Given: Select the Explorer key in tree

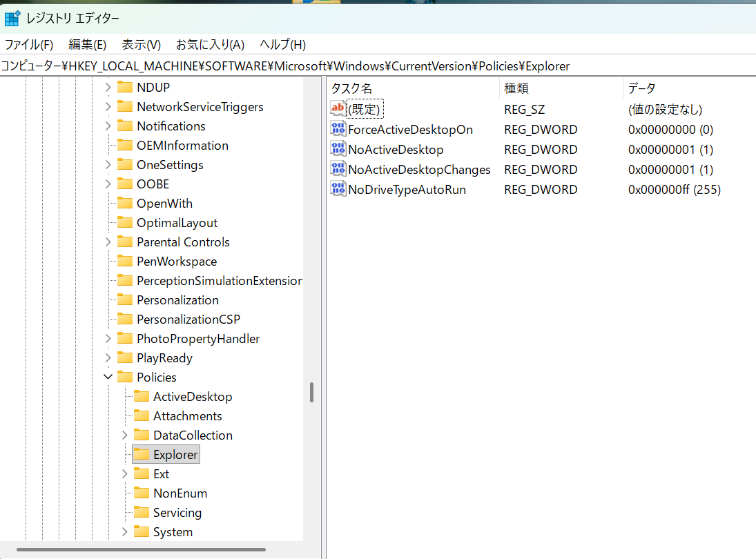Looking at the screenshot, I should (166, 454).
